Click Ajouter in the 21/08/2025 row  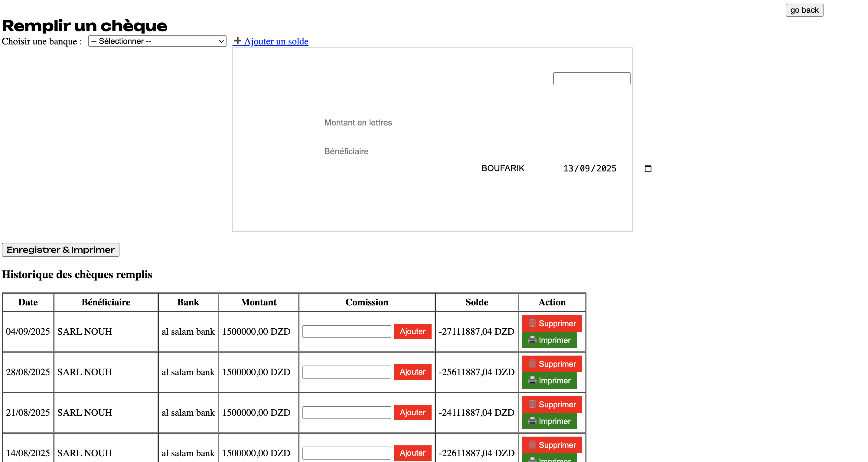pos(412,412)
